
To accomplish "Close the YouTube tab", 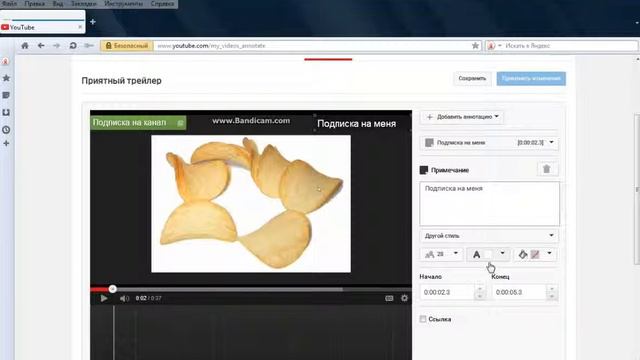I will pyautogui.click(x=80, y=27).
